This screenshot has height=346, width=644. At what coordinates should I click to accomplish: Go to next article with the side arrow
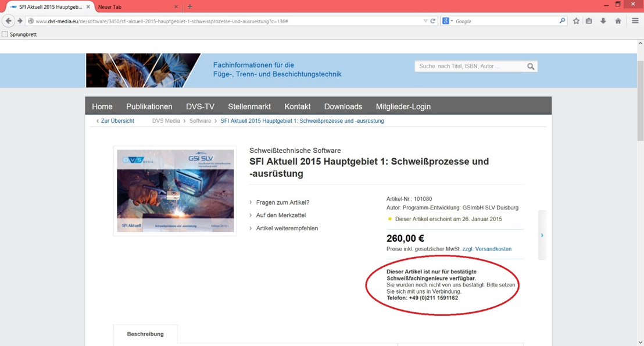[x=542, y=235]
